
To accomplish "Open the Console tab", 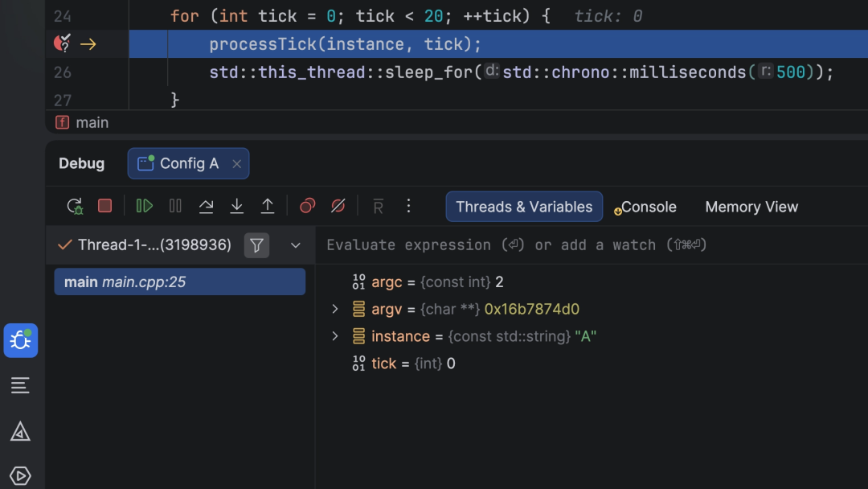I will coord(649,207).
